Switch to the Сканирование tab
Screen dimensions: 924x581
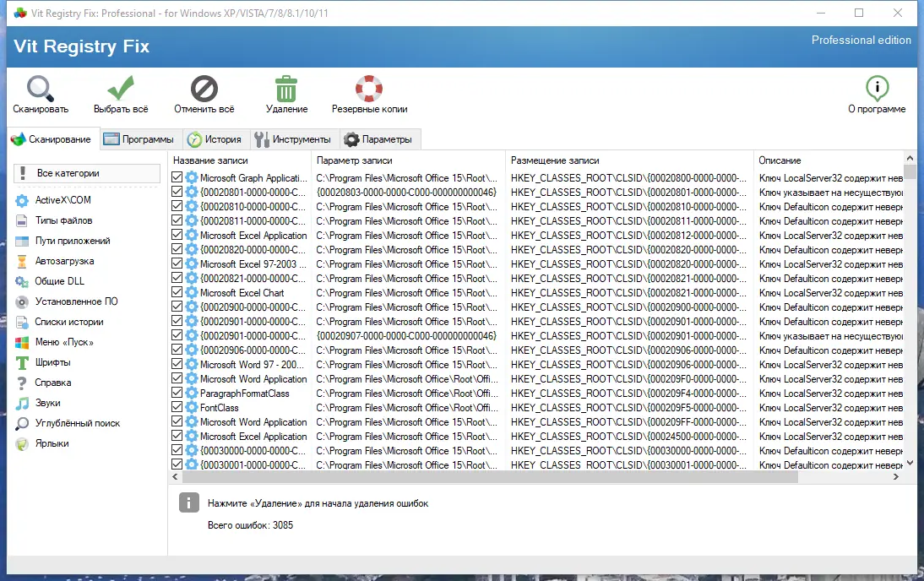click(x=52, y=139)
